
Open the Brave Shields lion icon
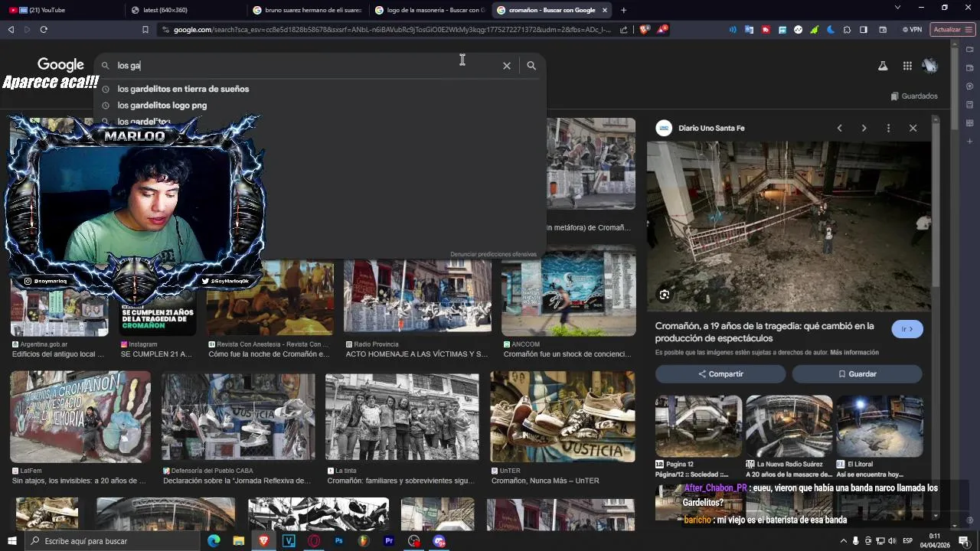[644, 30]
